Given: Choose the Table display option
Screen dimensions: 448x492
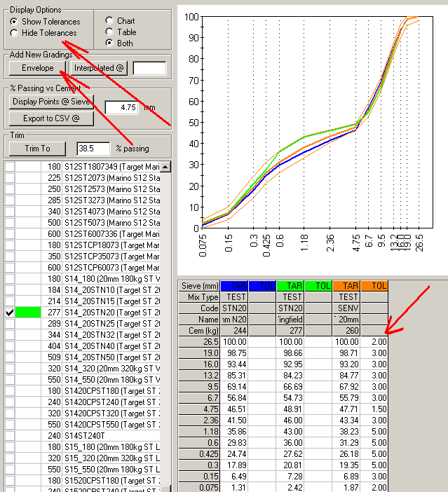Looking at the screenshot, I should [109, 32].
